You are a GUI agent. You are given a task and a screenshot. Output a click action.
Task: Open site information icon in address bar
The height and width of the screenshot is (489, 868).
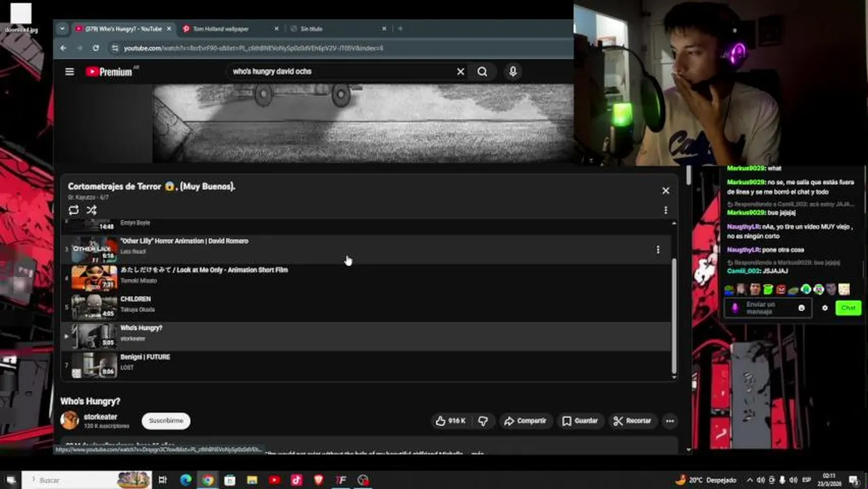click(115, 48)
